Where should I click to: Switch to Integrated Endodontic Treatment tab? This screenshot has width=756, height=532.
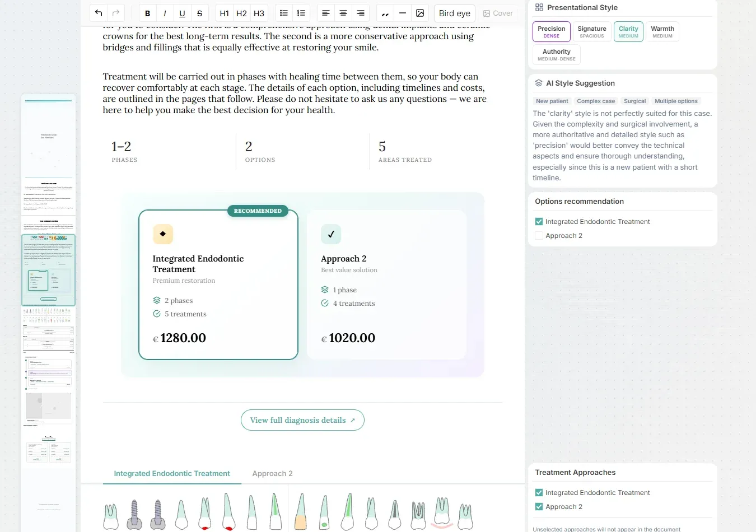172,474
